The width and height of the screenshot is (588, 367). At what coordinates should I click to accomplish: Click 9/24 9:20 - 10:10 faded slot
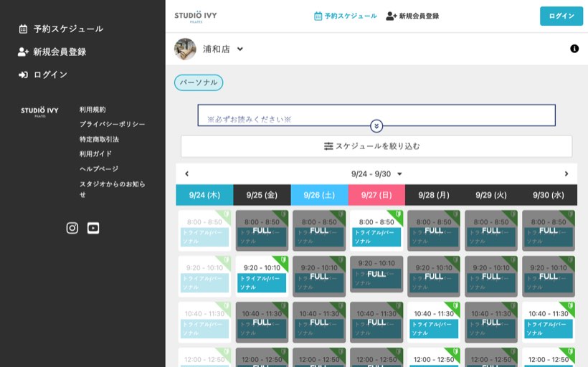[204, 276]
